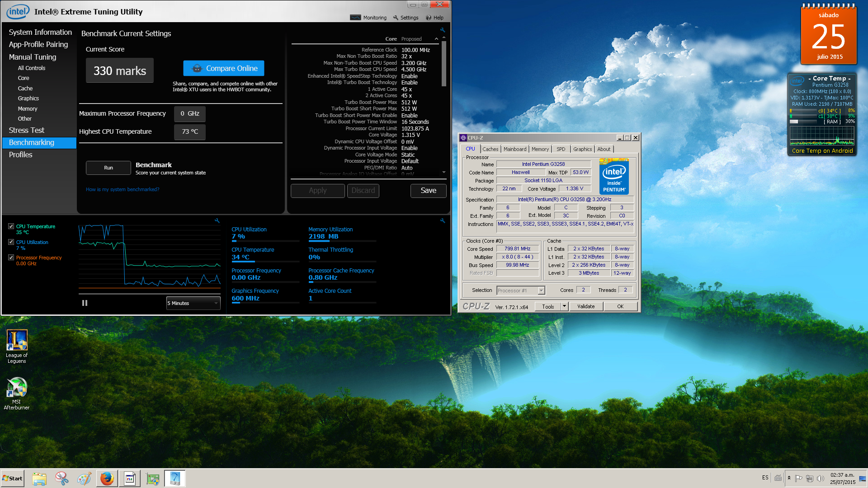Click OK in the CPU-Z window
This screenshot has width=868, height=488.
tap(620, 306)
